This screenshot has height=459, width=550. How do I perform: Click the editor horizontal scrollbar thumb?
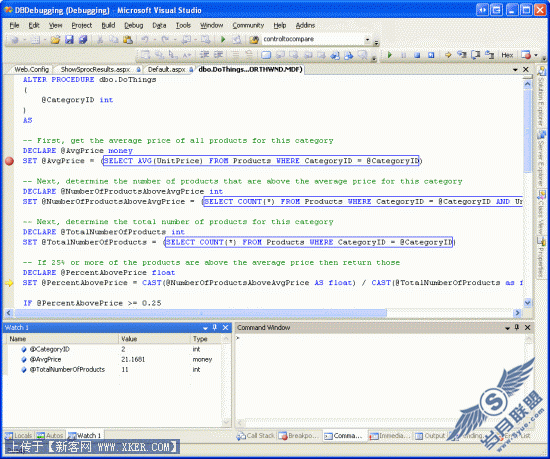coord(201,313)
